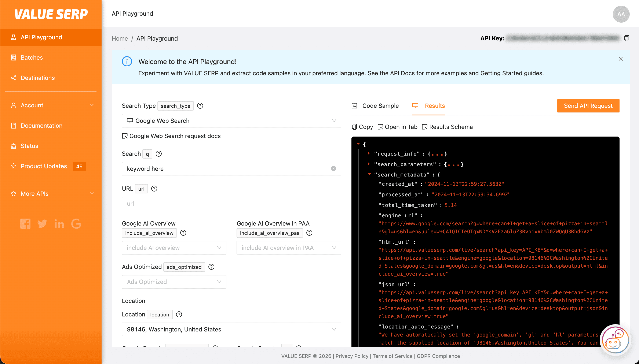
Task: Click the search_type parameter tag
Action: [175, 106]
